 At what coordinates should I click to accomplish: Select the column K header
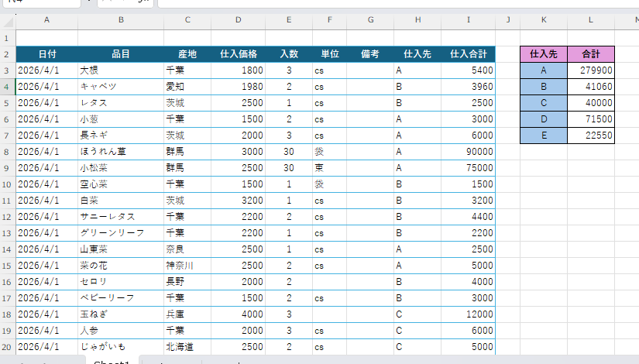(x=543, y=19)
